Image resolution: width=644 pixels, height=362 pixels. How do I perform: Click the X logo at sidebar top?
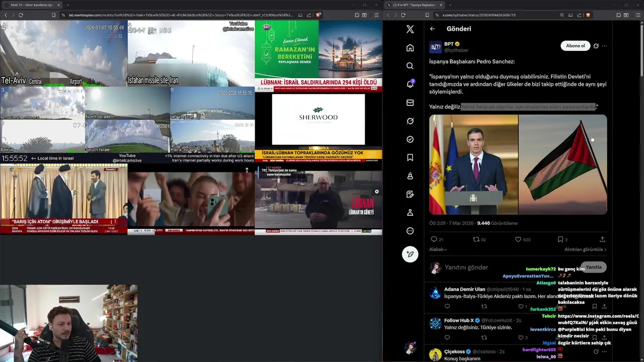pos(410,29)
